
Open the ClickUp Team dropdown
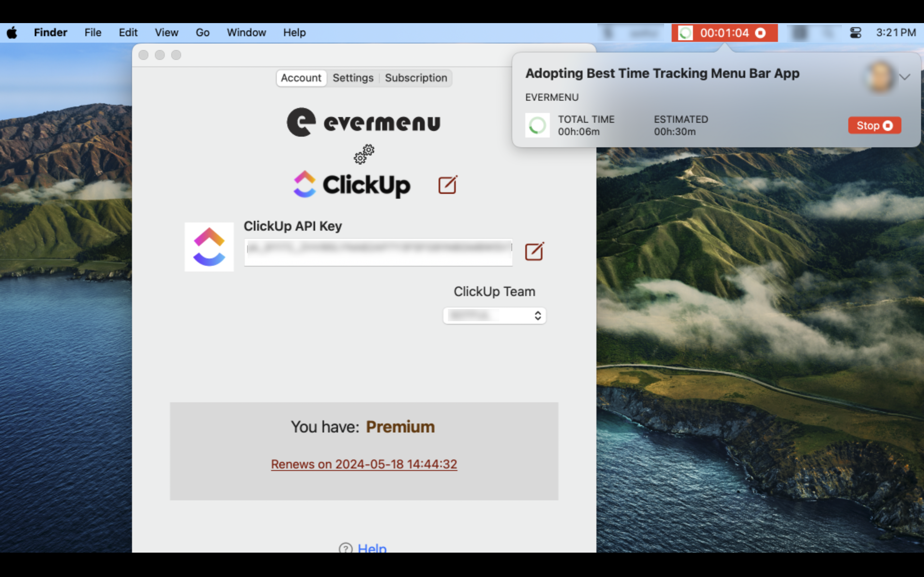tap(494, 316)
